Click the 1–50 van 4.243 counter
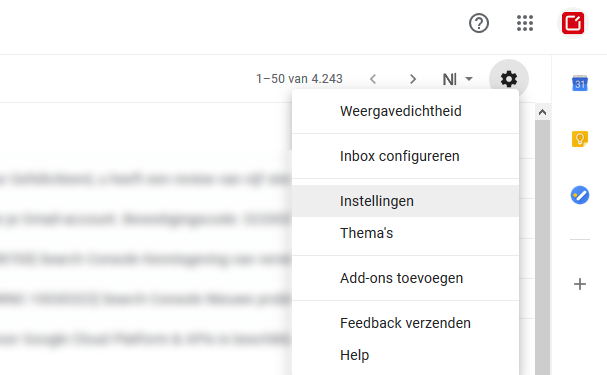This screenshot has width=607, height=375. point(299,79)
